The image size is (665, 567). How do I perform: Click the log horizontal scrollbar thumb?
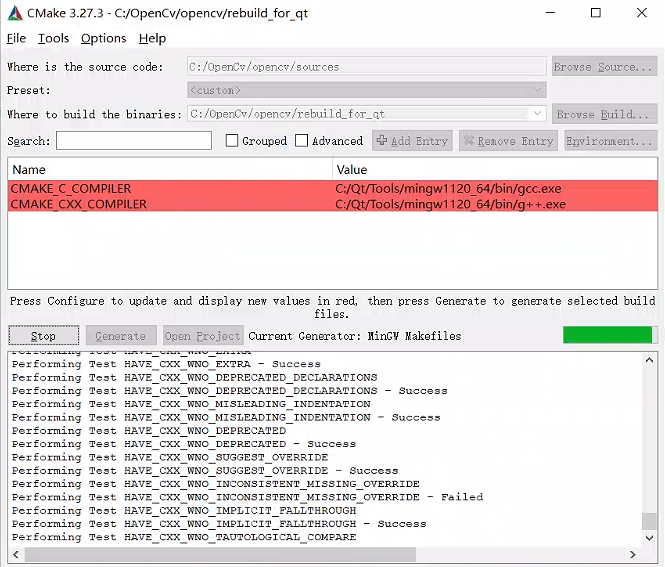point(221,554)
